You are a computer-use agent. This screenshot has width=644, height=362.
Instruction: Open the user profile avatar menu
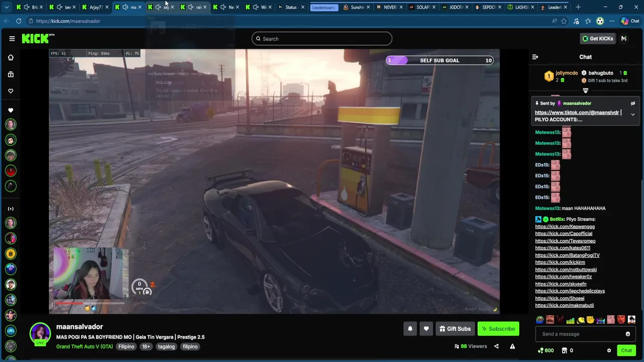624,39
